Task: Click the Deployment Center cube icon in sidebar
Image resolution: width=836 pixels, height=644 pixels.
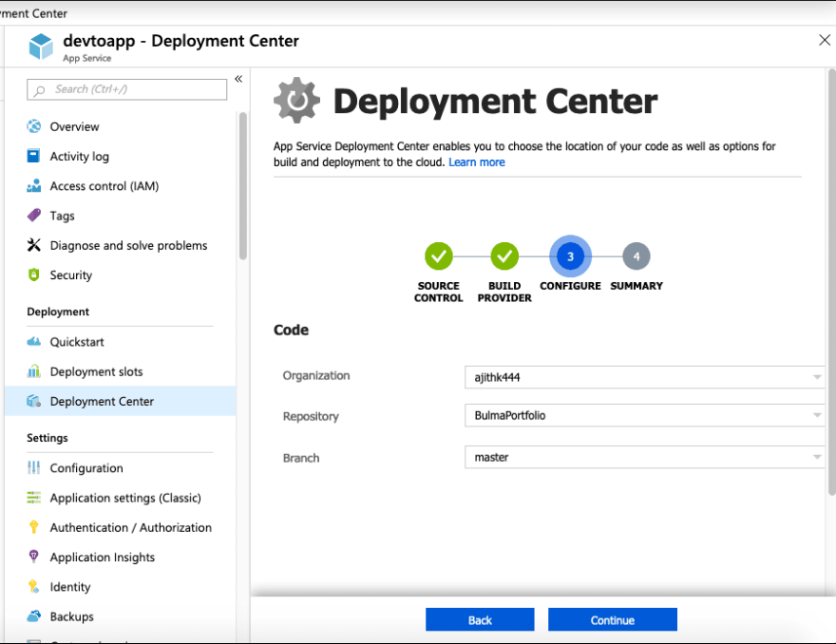Action: coord(33,401)
